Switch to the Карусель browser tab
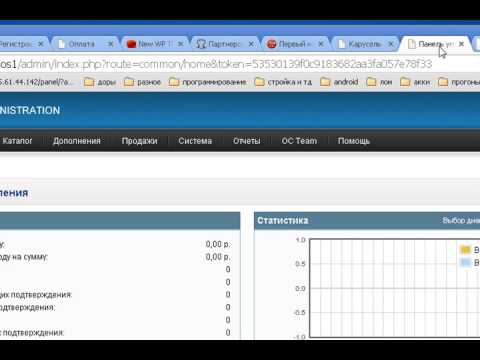 (365, 44)
